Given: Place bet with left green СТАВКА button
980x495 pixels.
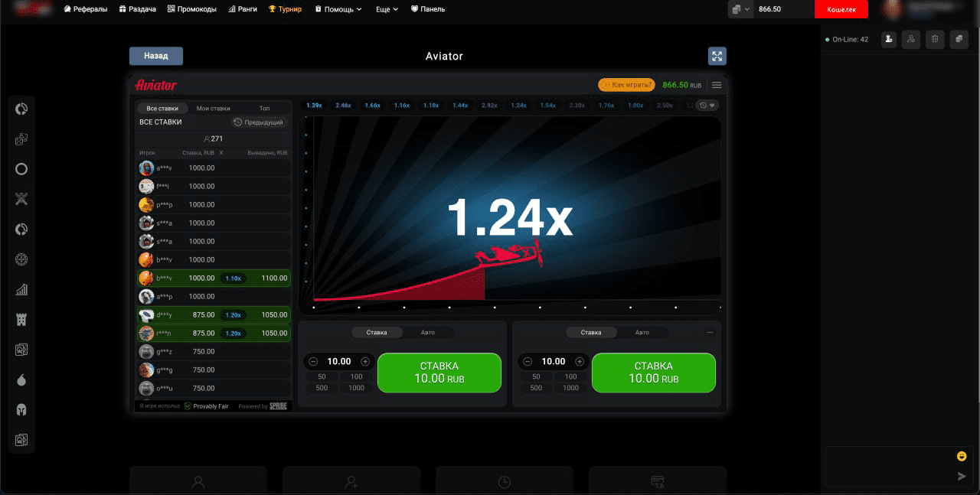Looking at the screenshot, I should 439,373.
